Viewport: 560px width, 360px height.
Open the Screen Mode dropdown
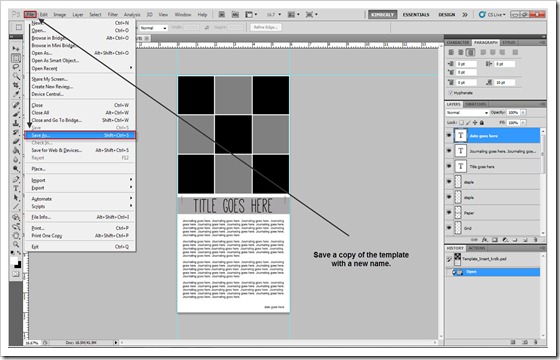pos(311,14)
